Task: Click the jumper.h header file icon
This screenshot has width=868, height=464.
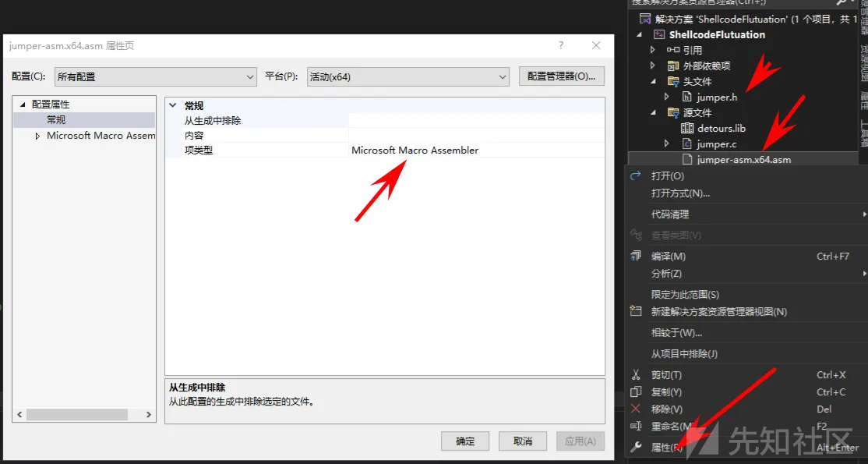Action: 687,97
